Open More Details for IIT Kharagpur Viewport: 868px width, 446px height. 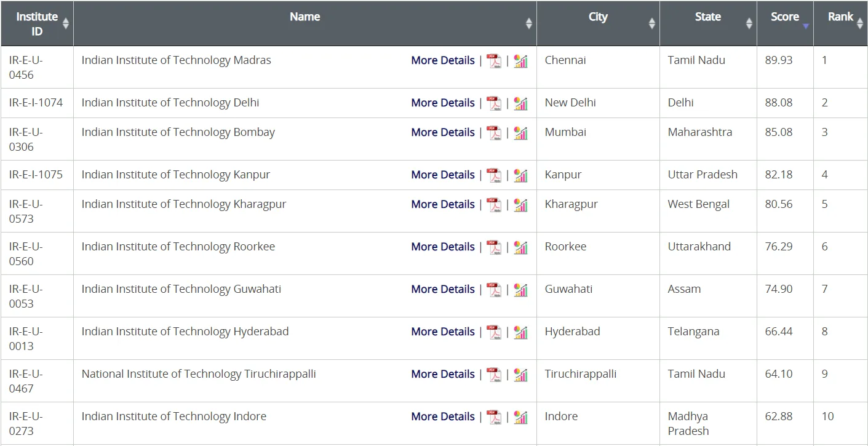coord(443,204)
